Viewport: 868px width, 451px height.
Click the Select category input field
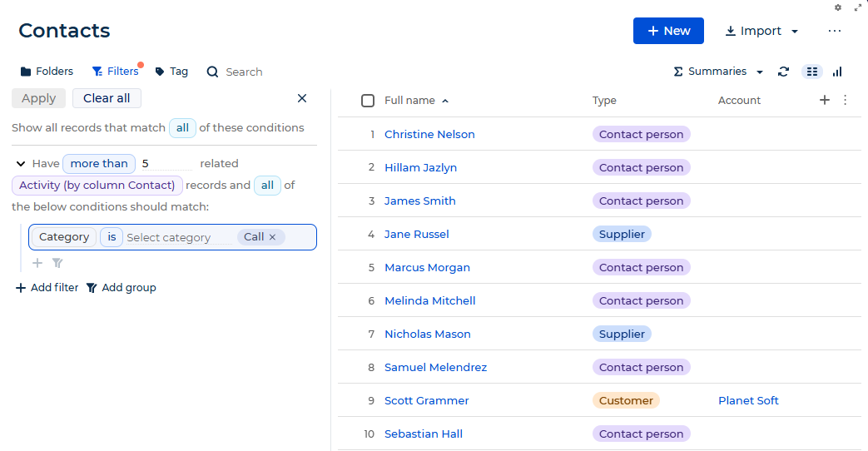coord(178,237)
